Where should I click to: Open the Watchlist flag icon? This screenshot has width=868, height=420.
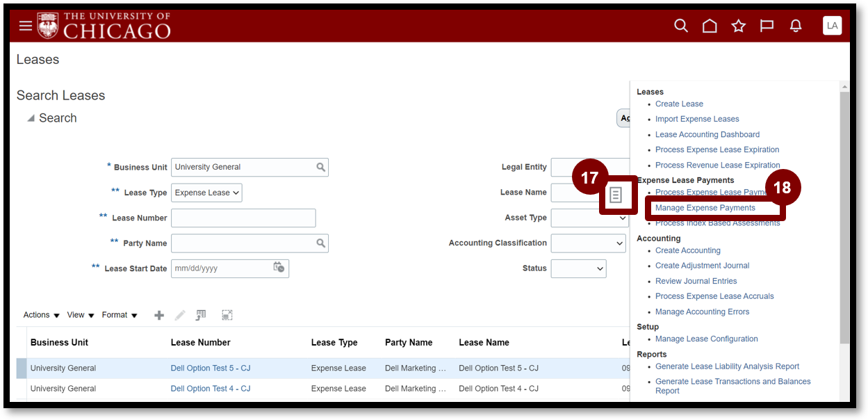767,26
